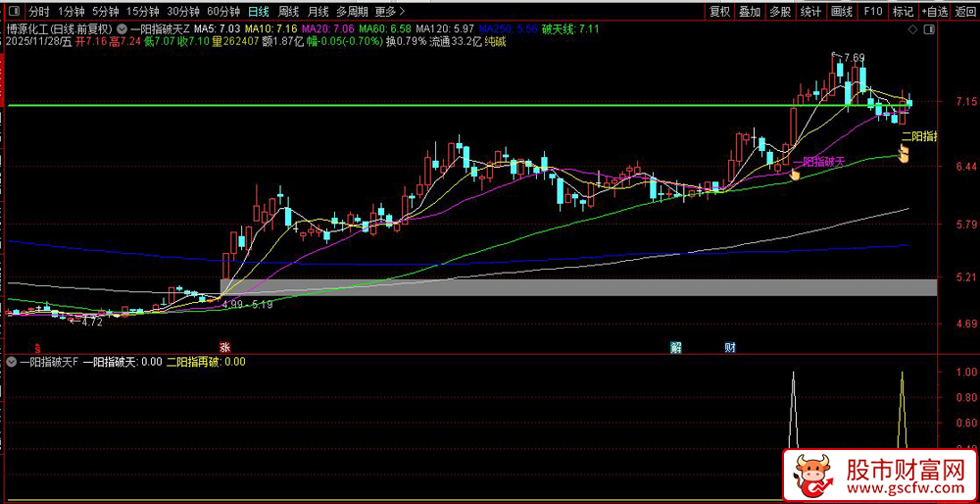
Task: Click the 复权 adjustment button
Action: [x=720, y=11]
